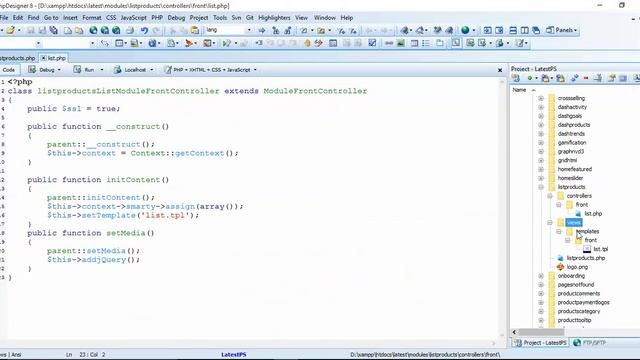Screen dimensions: 640x360
Task: Expand the productcomments folder node
Action: coord(541,294)
